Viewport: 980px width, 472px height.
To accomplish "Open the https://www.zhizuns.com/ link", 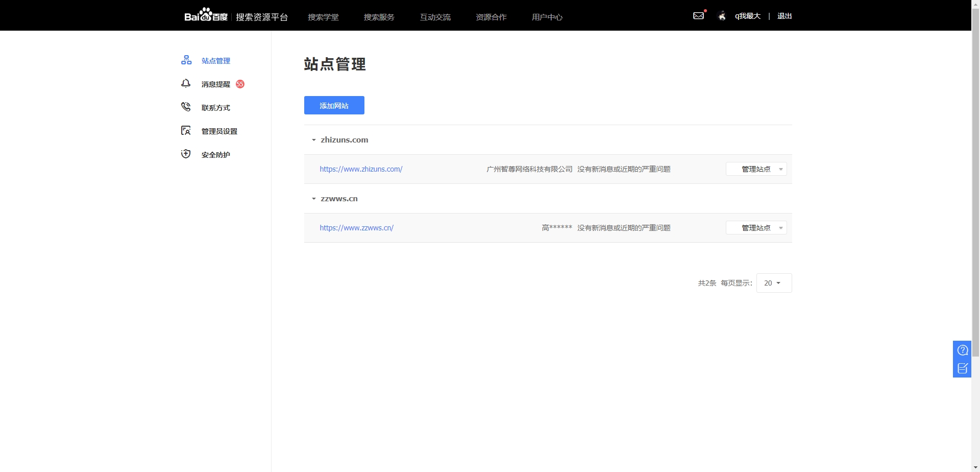I will coord(361,169).
